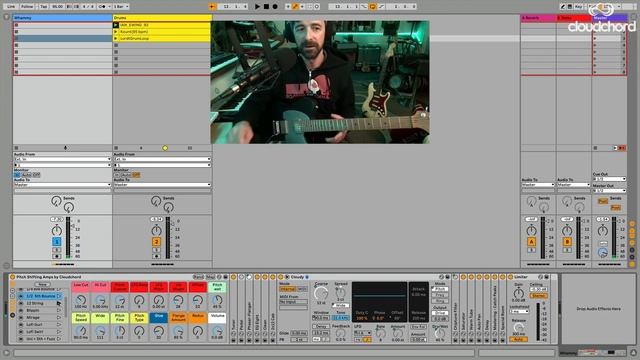Image resolution: width=640 pixels, height=360 pixels.
Task: Open the Drums Audio To dropdown
Action: click(x=162, y=185)
